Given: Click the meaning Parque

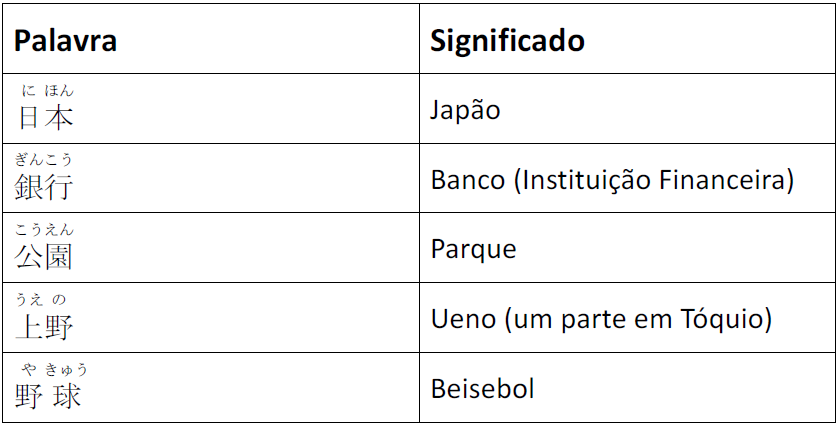Looking at the screenshot, I should click(x=473, y=248).
